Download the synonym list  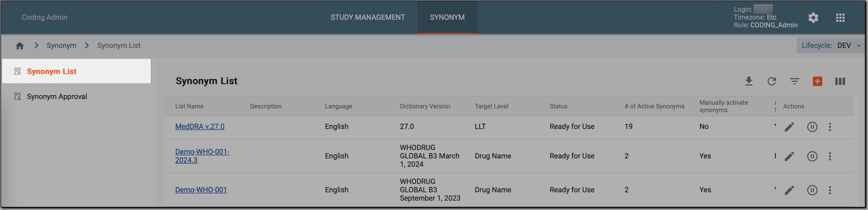(x=749, y=81)
